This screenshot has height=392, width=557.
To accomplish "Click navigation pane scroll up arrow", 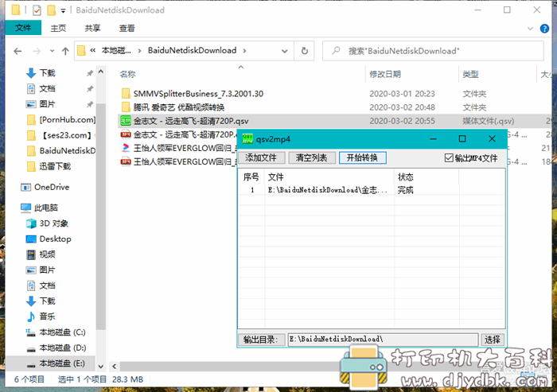I will (101, 72).
